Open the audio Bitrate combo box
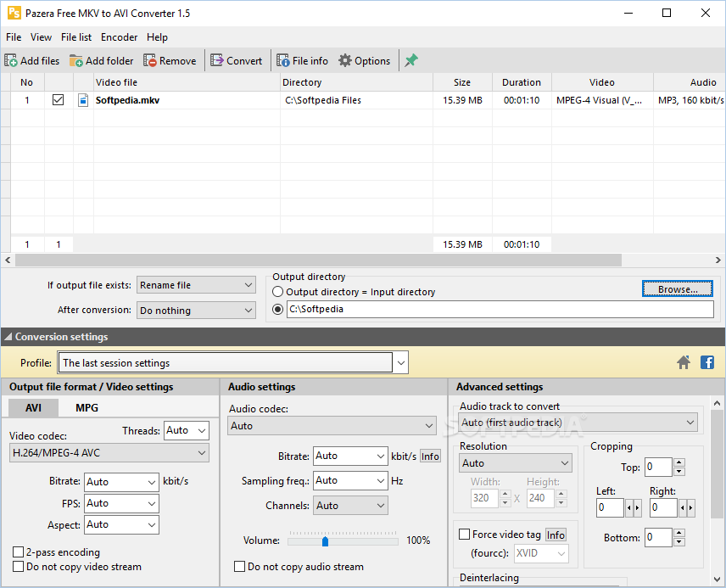726x588 pixels. click(x=350, y=456)
